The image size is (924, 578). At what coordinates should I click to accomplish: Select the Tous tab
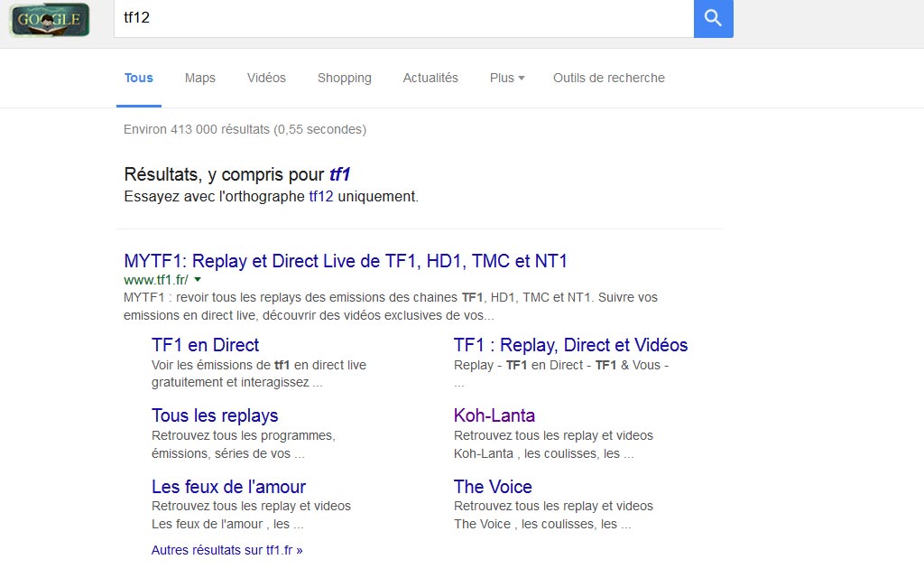[138, 78]
